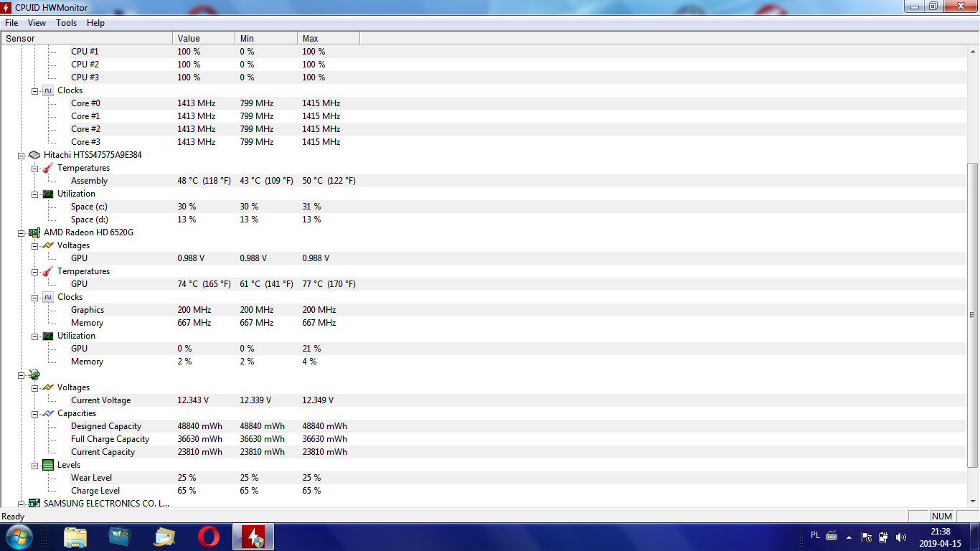The width and height of the screenshot is (980, 551).
Task: Click the HWMonitor taskbar button
Action: pos(253,537)
